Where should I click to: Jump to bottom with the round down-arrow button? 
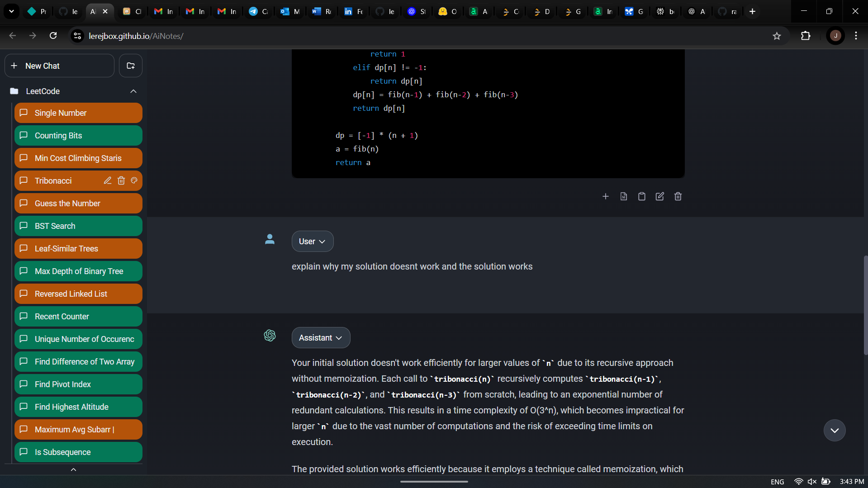click(x=835, y=431)
